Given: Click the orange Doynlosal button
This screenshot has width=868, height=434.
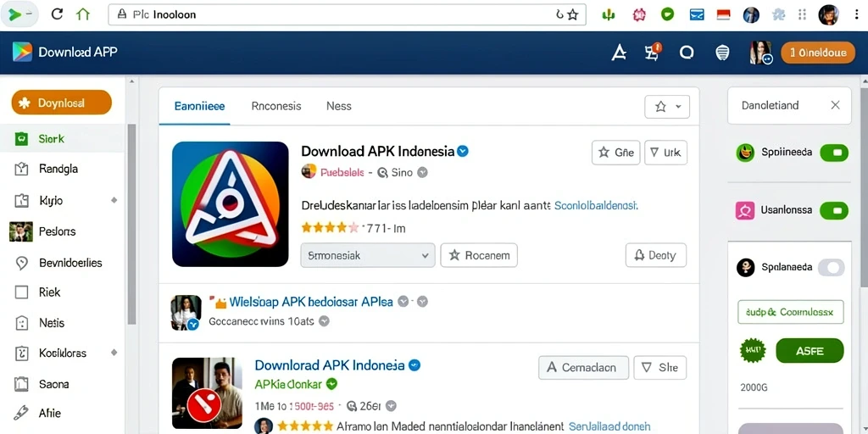Looking at the screenshot, I should (61, 103).
